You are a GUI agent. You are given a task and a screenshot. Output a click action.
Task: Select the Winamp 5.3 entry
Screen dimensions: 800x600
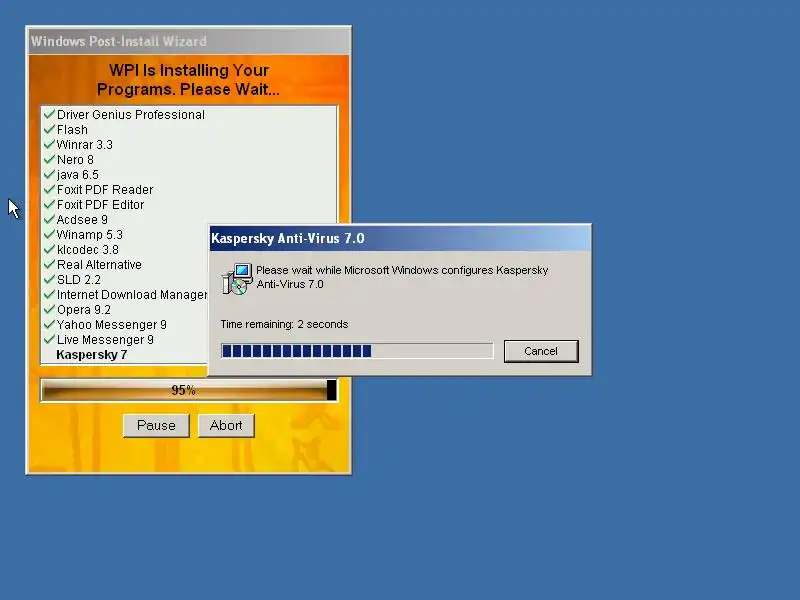(x=89, y=235)
